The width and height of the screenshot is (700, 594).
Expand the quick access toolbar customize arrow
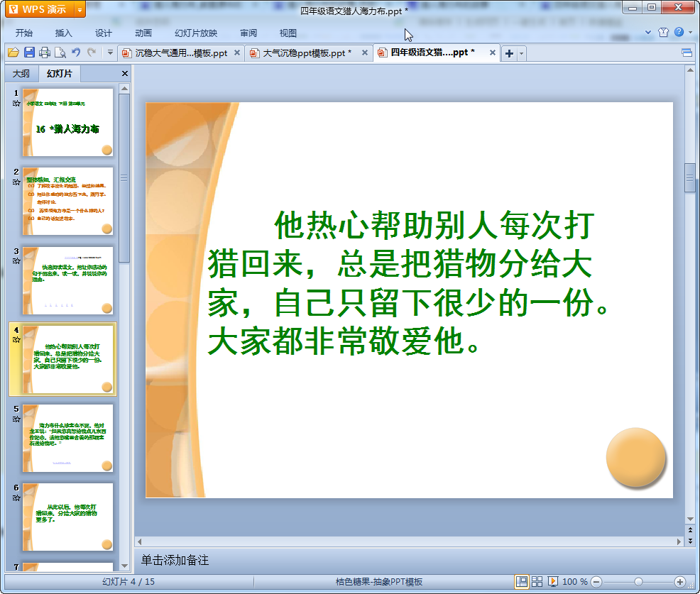pos(110,53)
